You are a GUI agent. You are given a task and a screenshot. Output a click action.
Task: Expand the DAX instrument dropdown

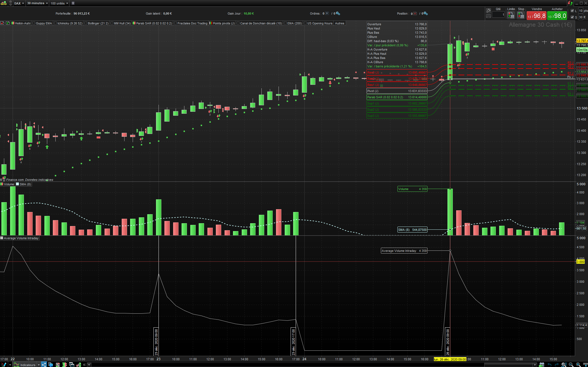pyautogui.click(x=19, y=3)
